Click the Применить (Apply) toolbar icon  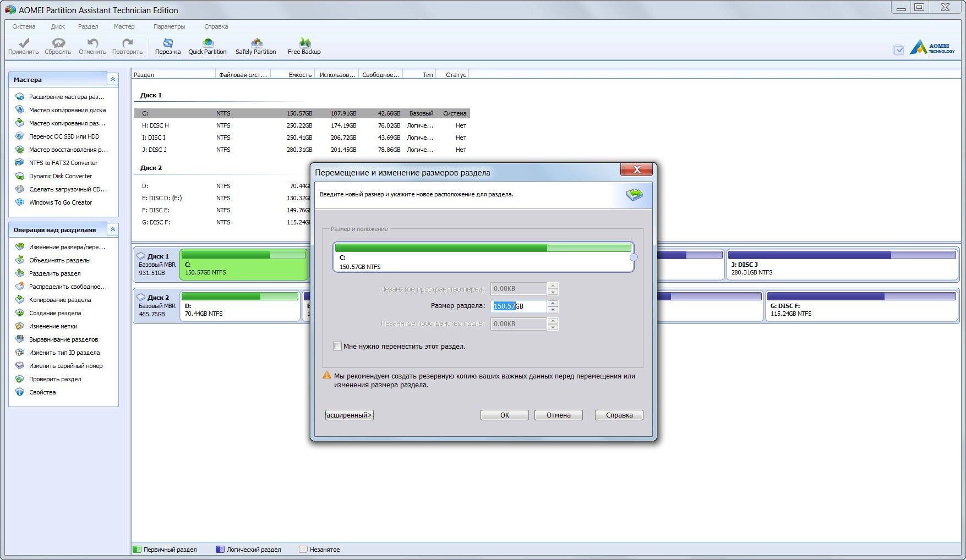24,46
